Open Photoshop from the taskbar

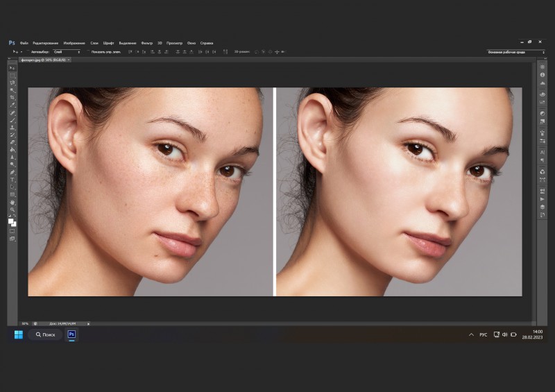point(71,334)
